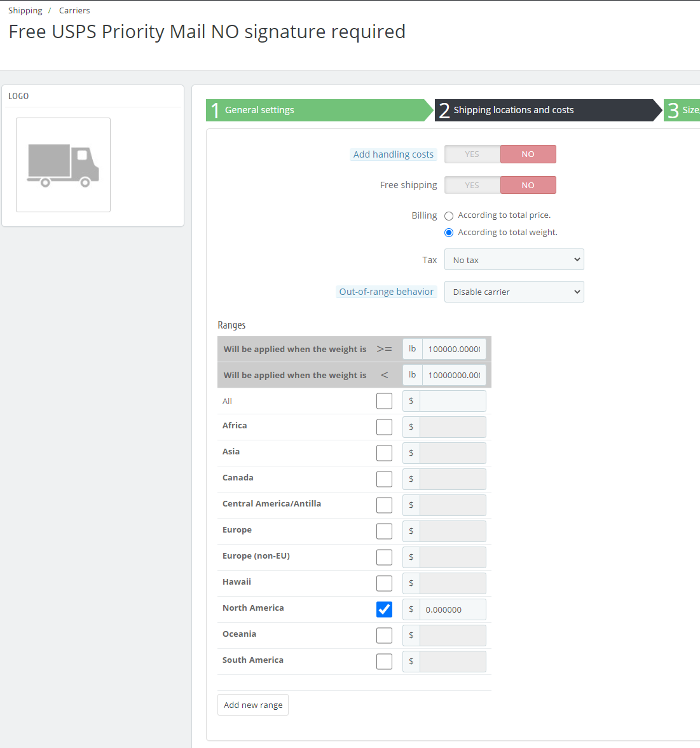
Task: Tick the Oceania checkbox
Action: tap(384, 636)
